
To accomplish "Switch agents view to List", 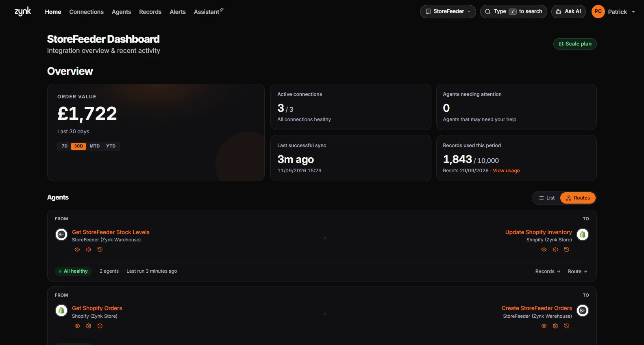I will [547, 198].
